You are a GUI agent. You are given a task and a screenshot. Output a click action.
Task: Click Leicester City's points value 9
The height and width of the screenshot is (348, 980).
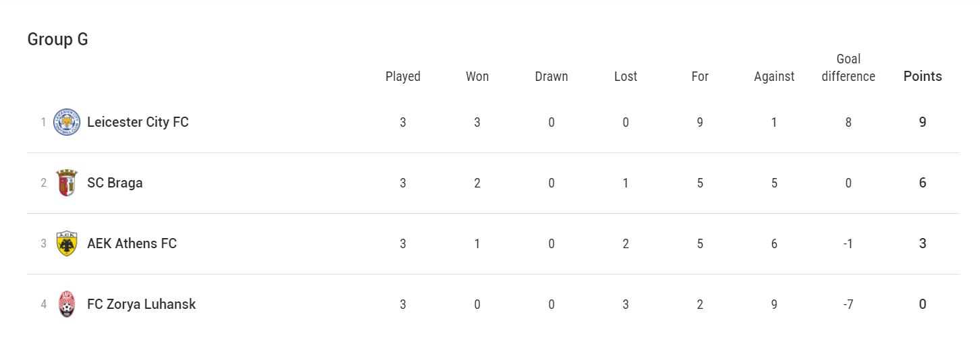point(922,122)
